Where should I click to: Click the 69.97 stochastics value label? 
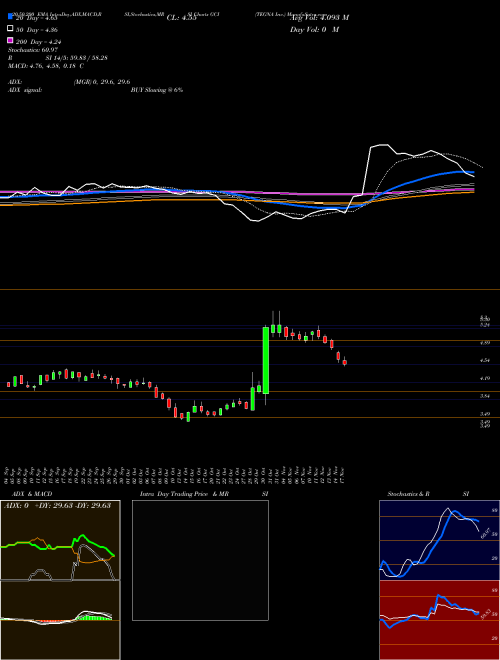coord(486,534)
